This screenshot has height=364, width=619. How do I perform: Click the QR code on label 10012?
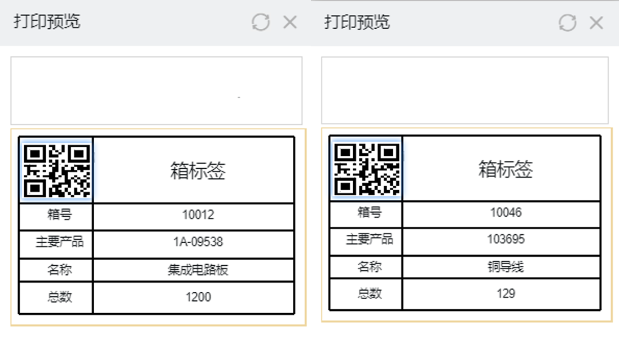[56, 170]
